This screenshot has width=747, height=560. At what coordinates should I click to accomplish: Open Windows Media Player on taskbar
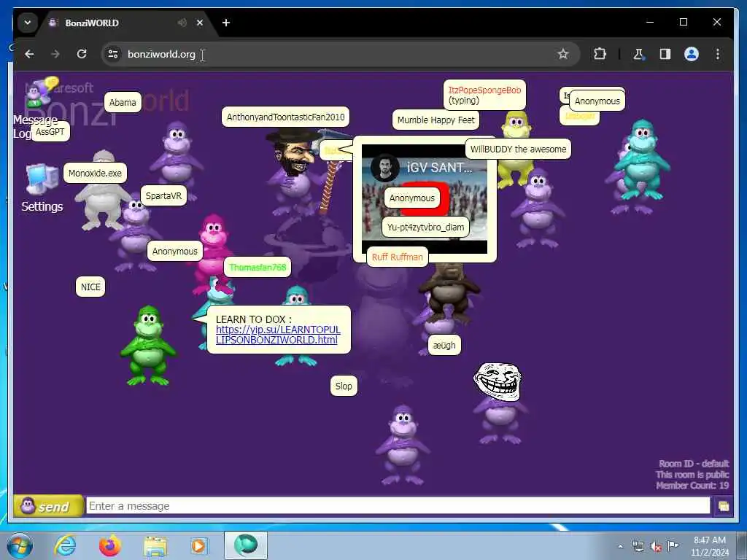199,545
